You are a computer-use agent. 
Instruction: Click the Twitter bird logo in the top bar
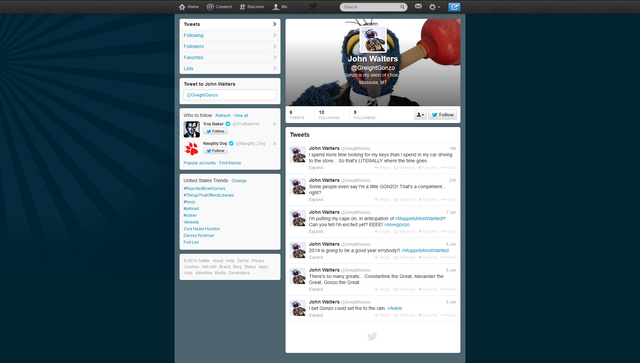coord(313,6)
